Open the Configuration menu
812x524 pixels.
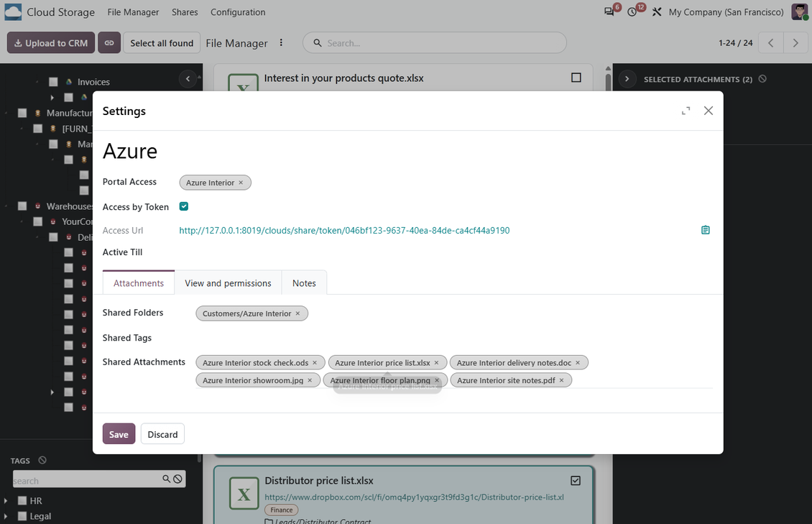coord(238,12)
